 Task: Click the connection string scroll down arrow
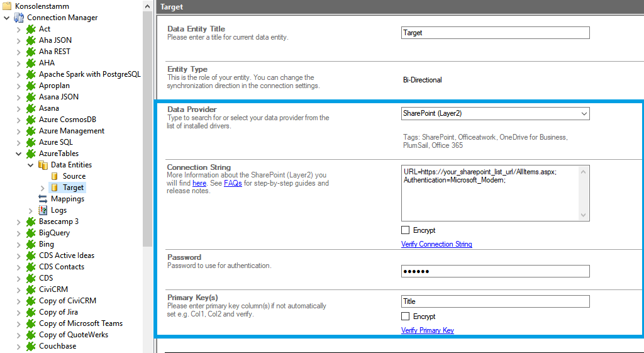(584, 215)
